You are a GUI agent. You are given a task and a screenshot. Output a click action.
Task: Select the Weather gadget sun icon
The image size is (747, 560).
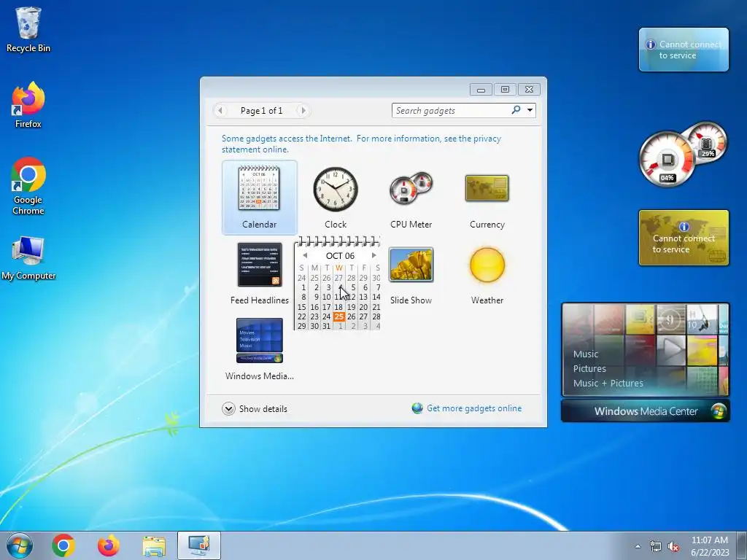tap(487, 265)
